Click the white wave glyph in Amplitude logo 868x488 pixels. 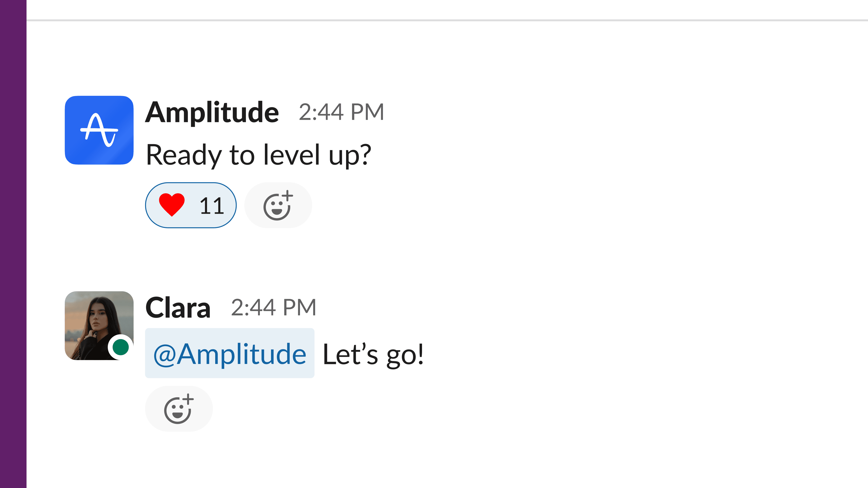pyautogui.click(x=99, y=130)
